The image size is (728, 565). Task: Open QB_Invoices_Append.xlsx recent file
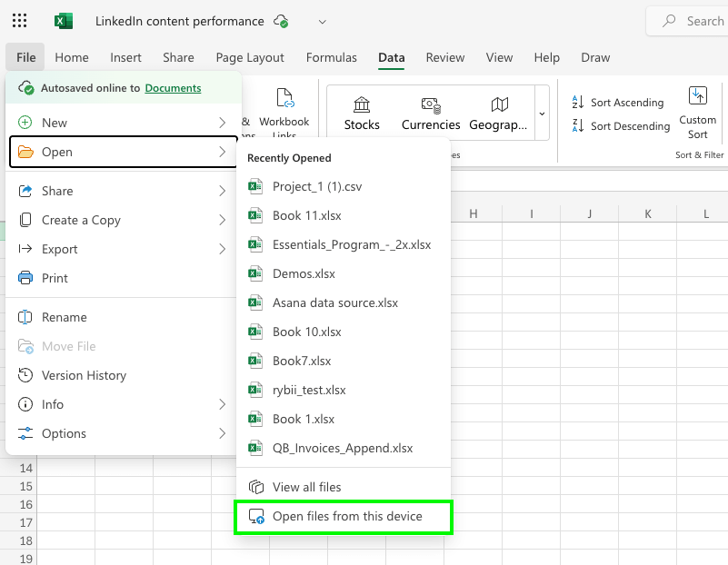[x=344, y=448]
